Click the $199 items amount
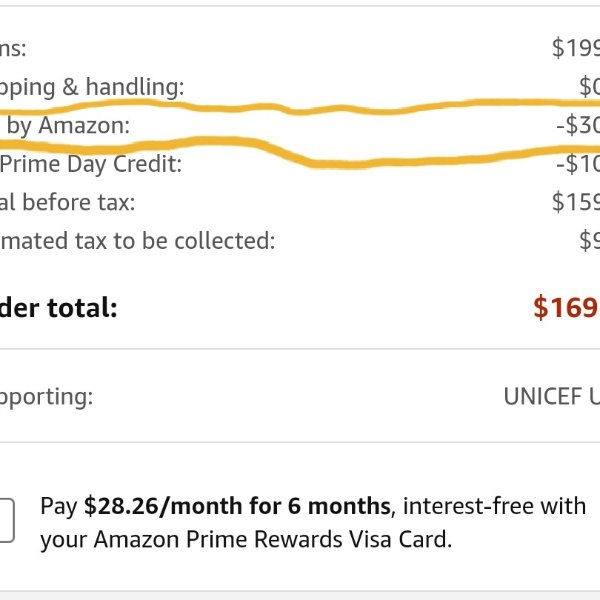Viewport: 600px width, 600px height. point(576,48)
